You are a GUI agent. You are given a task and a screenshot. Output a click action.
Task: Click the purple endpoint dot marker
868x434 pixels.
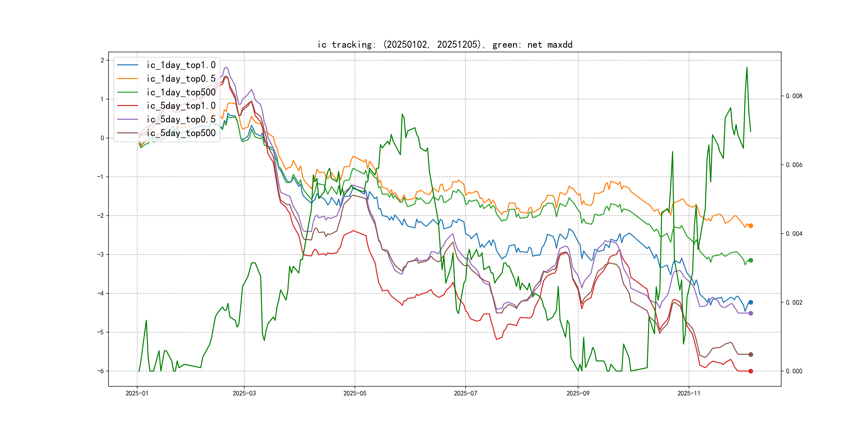pyautogui.click(x=750, y=313)
